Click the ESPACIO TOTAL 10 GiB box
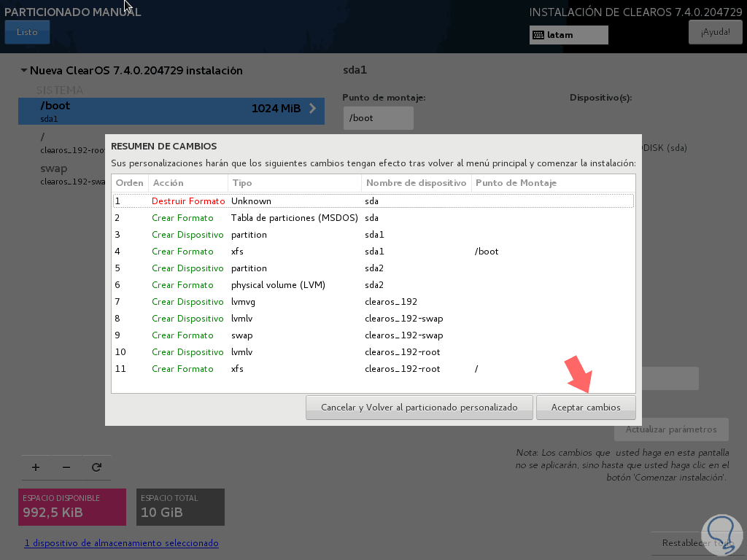 181,507
